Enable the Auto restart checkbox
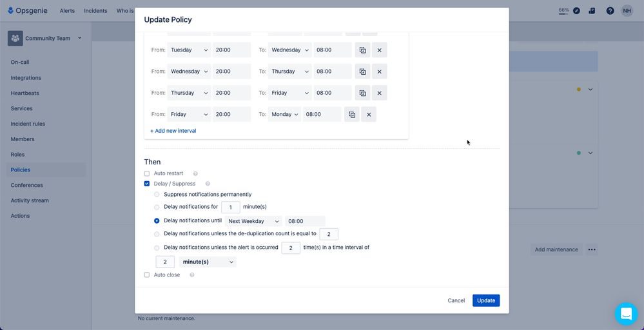 [147, 173]
